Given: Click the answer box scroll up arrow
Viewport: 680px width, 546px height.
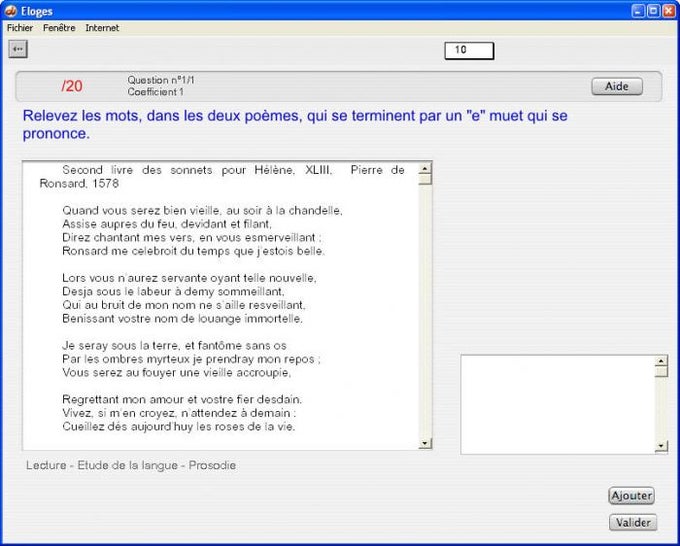Looking at the screenshot, I should (x=661, y=361).
